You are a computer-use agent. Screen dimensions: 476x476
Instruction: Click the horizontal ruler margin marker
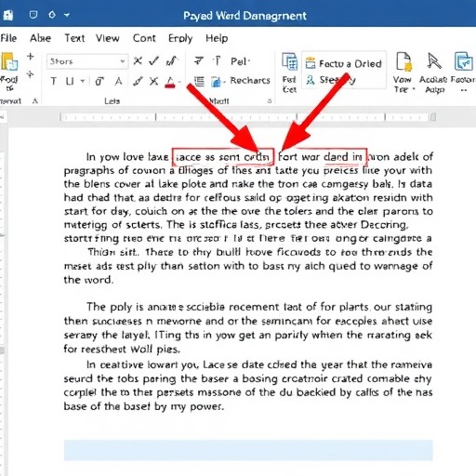pos(433,117)
